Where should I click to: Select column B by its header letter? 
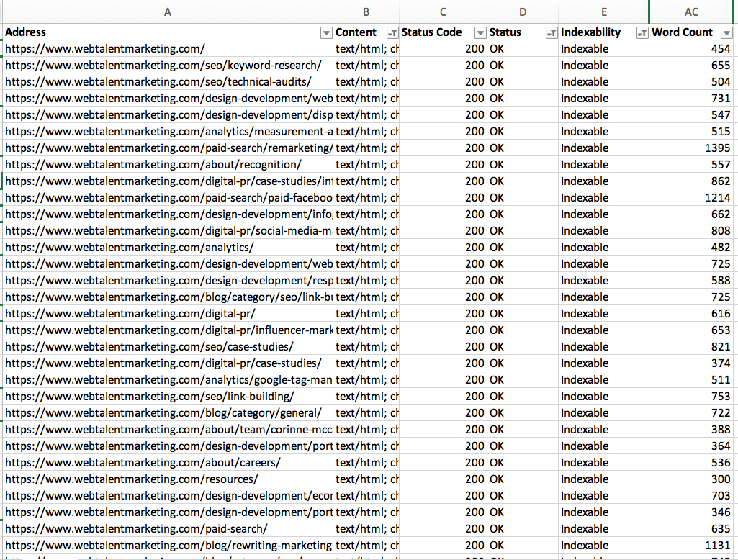pyautogui.click(x=366, y=12)
